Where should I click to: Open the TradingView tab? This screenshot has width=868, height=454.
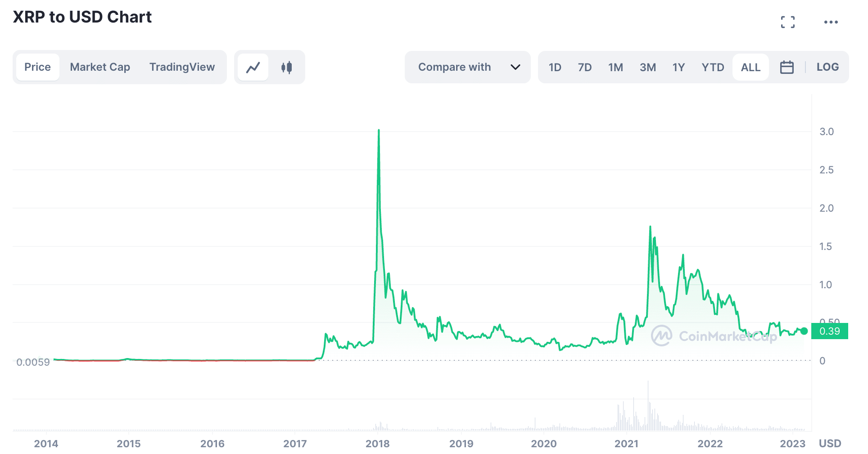click(x=182, y=67)
